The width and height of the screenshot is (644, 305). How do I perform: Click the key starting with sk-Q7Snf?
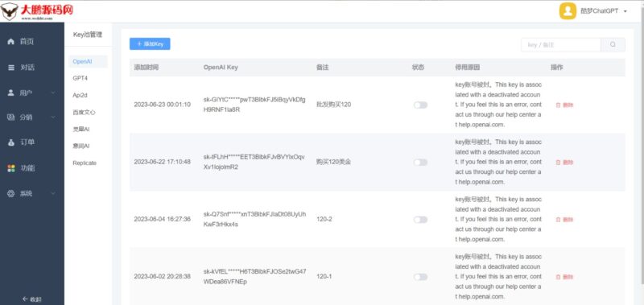[x=254, y=219]
